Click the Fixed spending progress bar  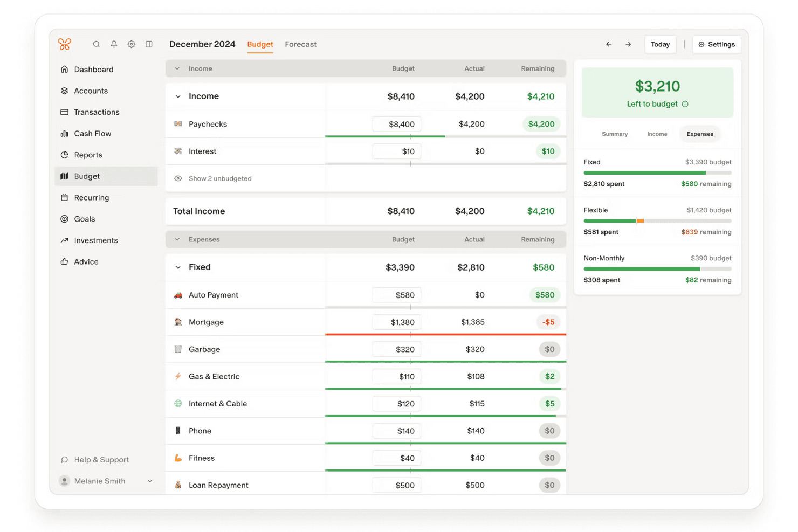pos(657,173)
